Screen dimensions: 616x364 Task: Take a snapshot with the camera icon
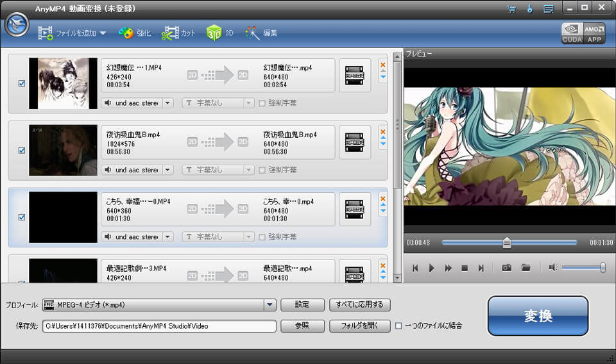pos(506,268)
